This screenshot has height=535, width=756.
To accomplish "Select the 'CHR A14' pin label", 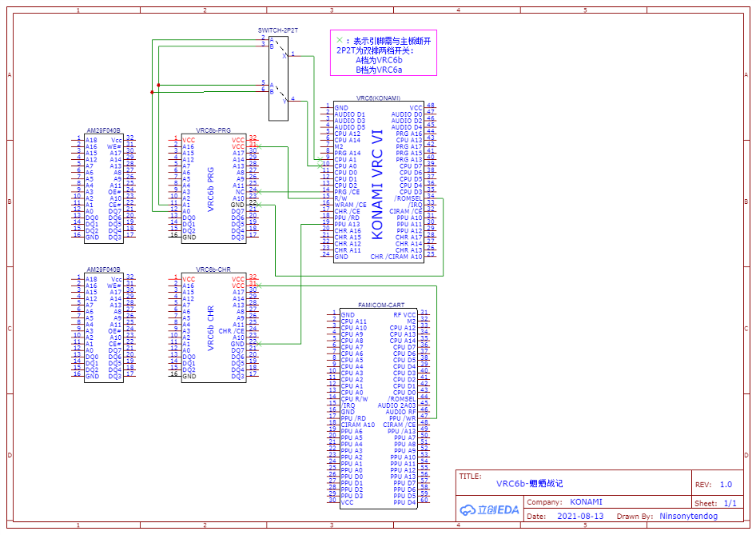I will pos(409,244).
